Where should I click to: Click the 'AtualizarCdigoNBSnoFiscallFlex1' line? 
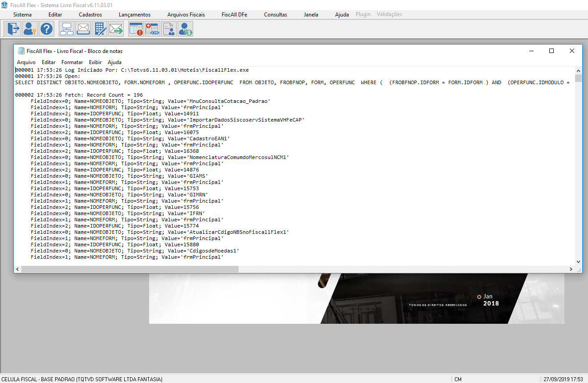click(x=160, y=232)
